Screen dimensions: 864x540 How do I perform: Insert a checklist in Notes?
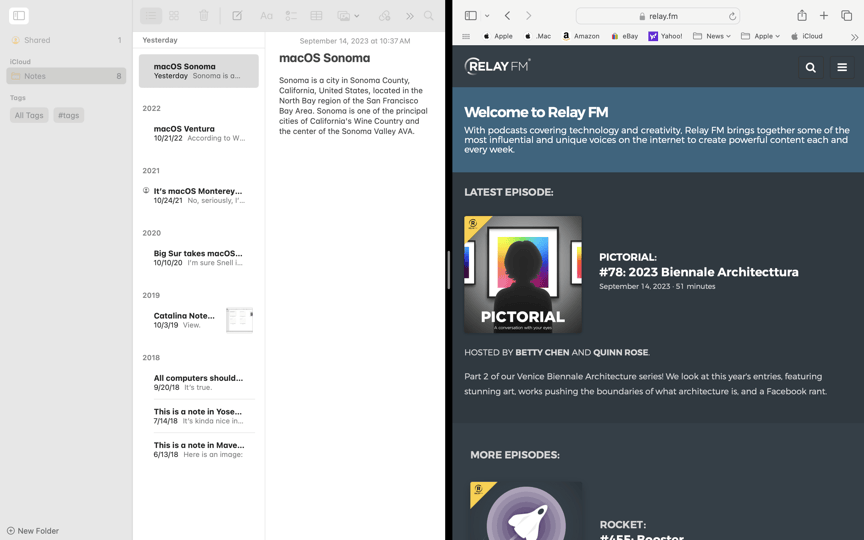coord(291,16)
